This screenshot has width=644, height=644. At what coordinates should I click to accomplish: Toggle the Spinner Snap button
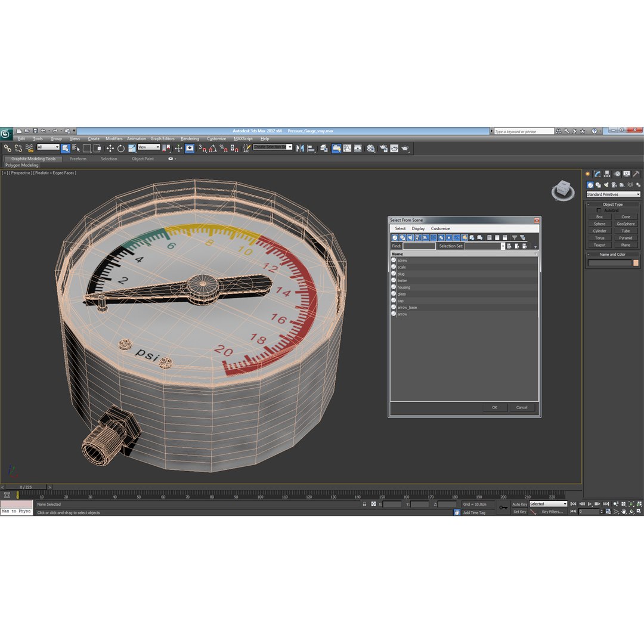coord(234,148)
